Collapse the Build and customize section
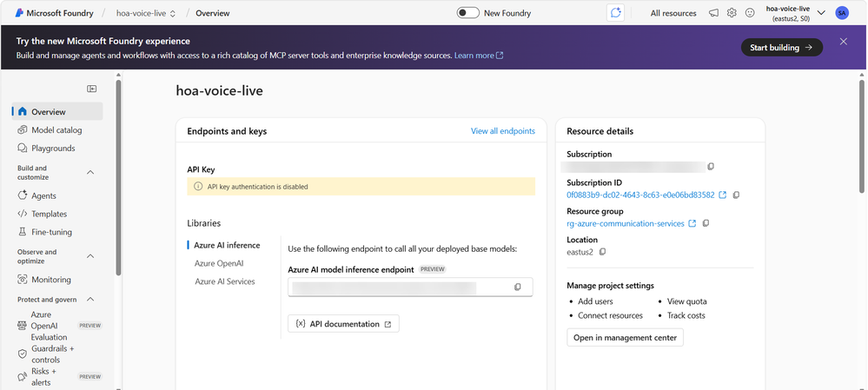The height and width of the screenshot is (390, 868). 90,173
